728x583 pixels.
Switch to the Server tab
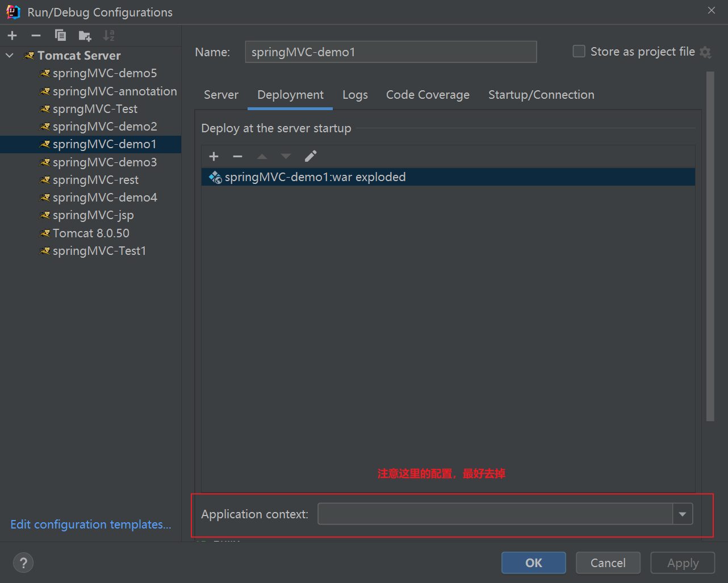(221, 95)
